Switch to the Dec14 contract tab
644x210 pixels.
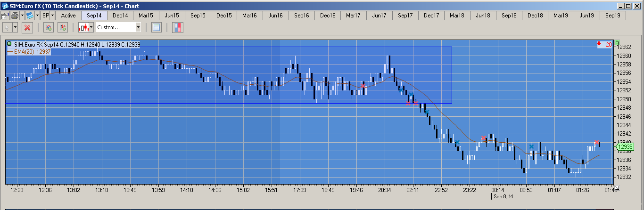point(120,16)
